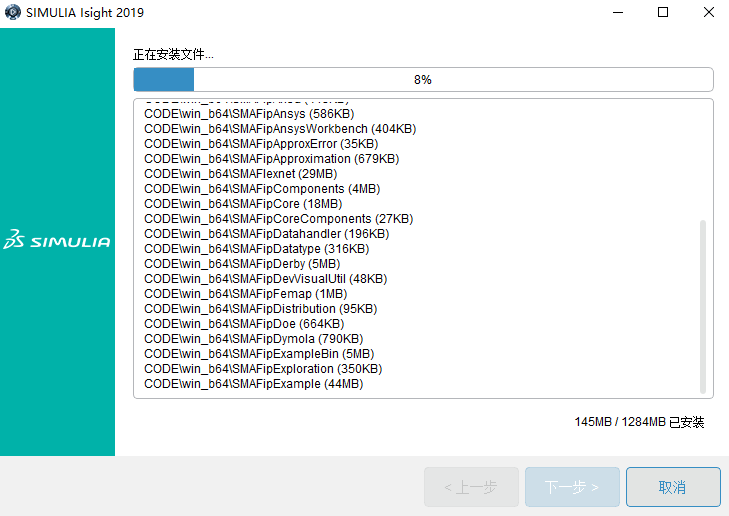
Task: Click the file log vertical scrollbar
Action: click(702, 305)
